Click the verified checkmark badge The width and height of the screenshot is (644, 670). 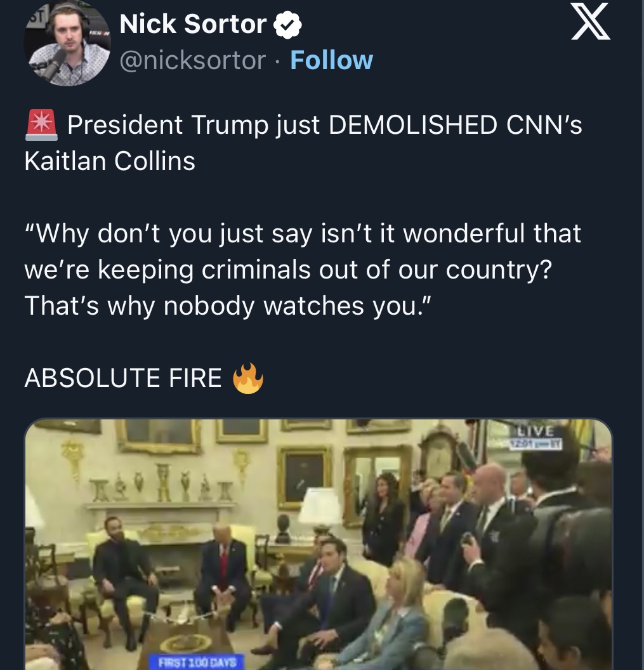tap(287, 25)
